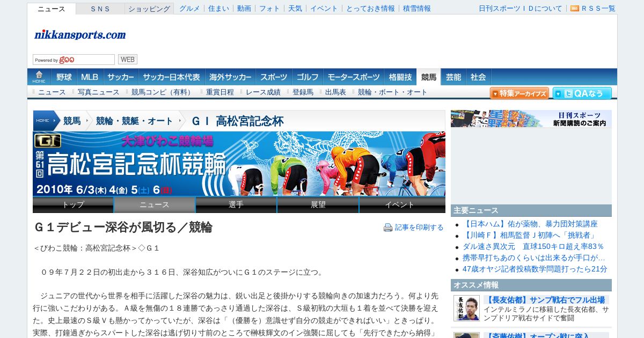644x338 pixels.
Task: Open 【日本ハム】佑が薬物、暴力団対策講座 headline
Action: pyautogui.click(x=530, y=224)
